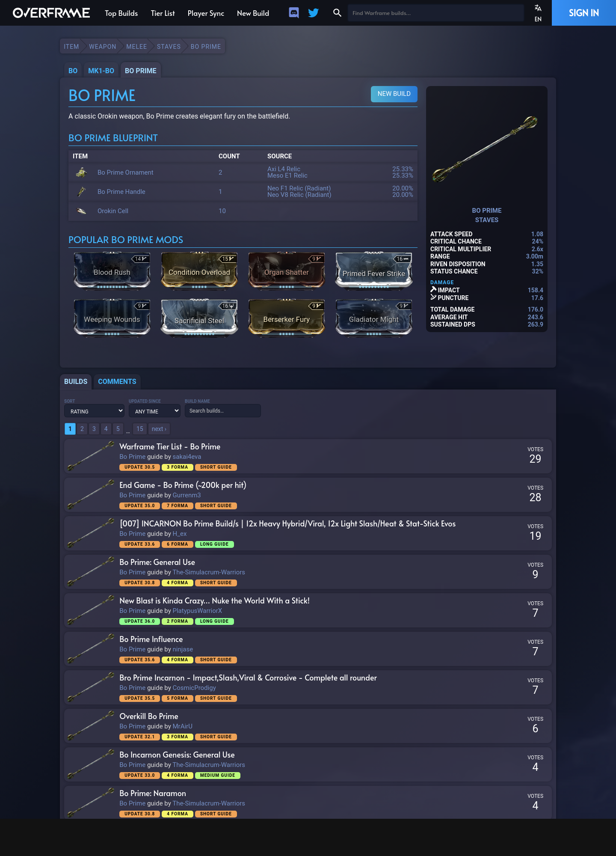Open the Weeping Wounds mod card
Screen dimensions: 616x856
[x=112, y=318]
